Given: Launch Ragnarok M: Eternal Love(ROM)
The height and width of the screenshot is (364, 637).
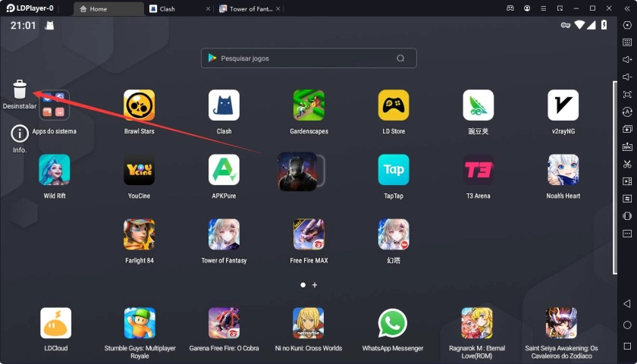Looking at the screenshot, I should [x=477, y=323].
